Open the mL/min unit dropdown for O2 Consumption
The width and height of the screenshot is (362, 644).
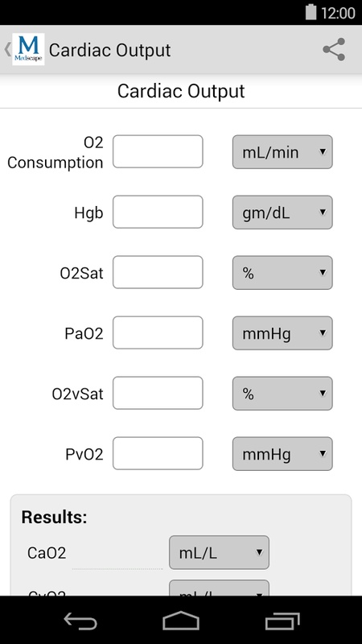tap(282, 152)
